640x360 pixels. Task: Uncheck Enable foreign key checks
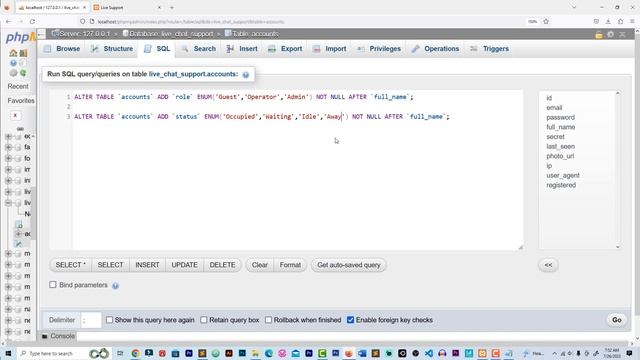click(350, 320)
